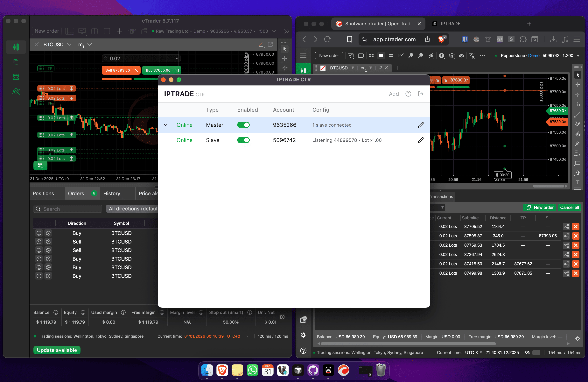Screen dimensions: 588x382
Task: Open IPTRADE help question mark icon
Action: 408,94
